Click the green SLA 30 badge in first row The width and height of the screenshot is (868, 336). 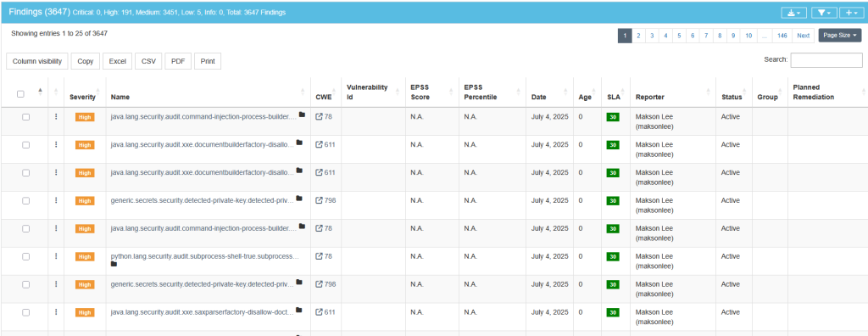[x=613, y=117]
